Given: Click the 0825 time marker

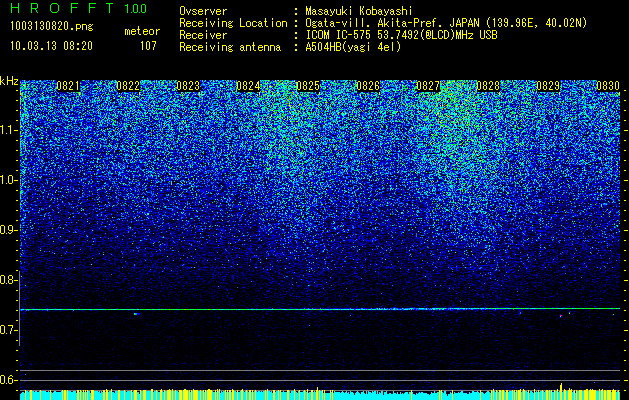Looking at the screenshot, I should (308, 86).
